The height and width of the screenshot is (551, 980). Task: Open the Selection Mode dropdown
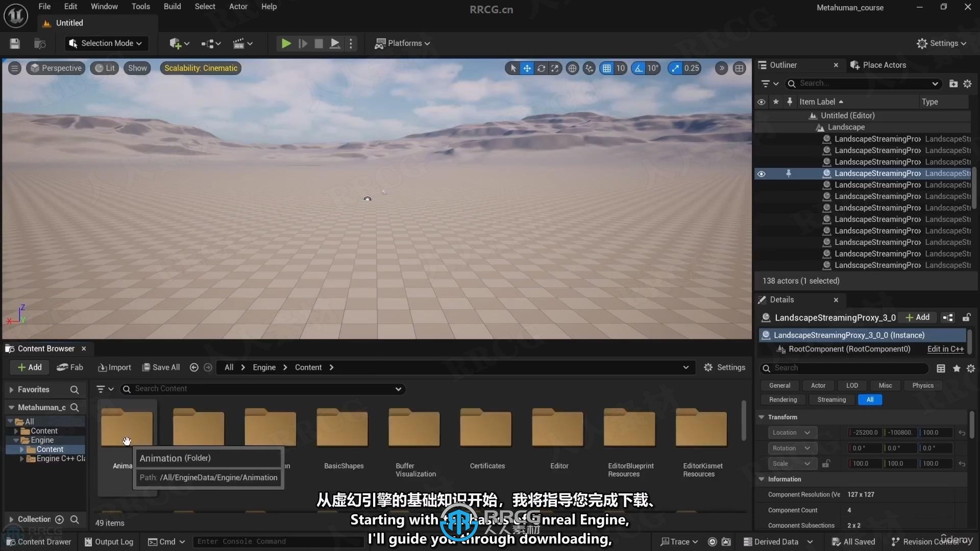[x=106, y=43]
